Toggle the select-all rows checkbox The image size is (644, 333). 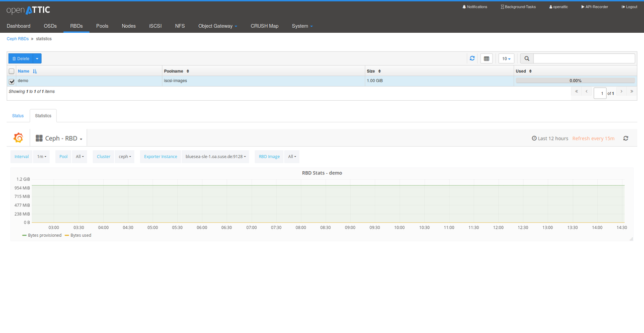12,71
